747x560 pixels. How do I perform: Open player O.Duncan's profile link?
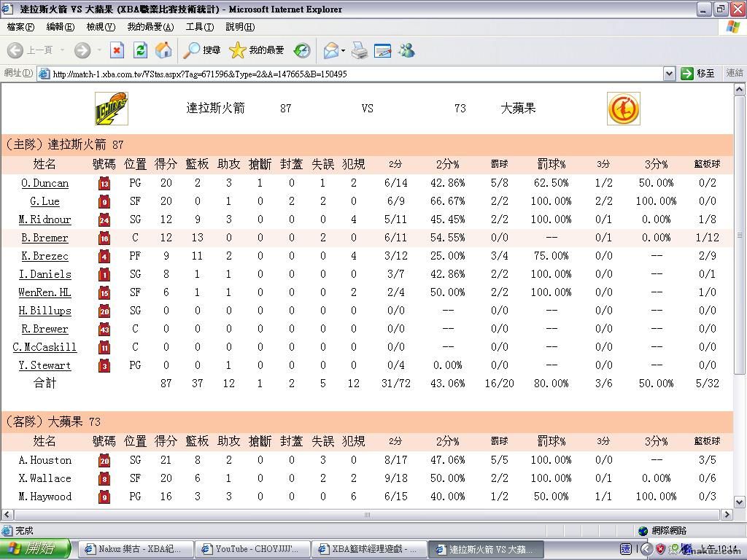pos(44,183)
